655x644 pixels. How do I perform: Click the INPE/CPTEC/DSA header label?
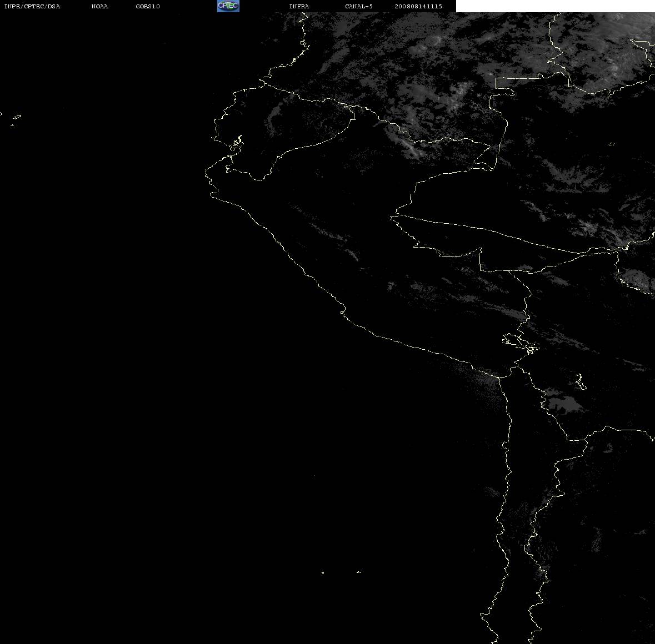click(x=32, y=6)
